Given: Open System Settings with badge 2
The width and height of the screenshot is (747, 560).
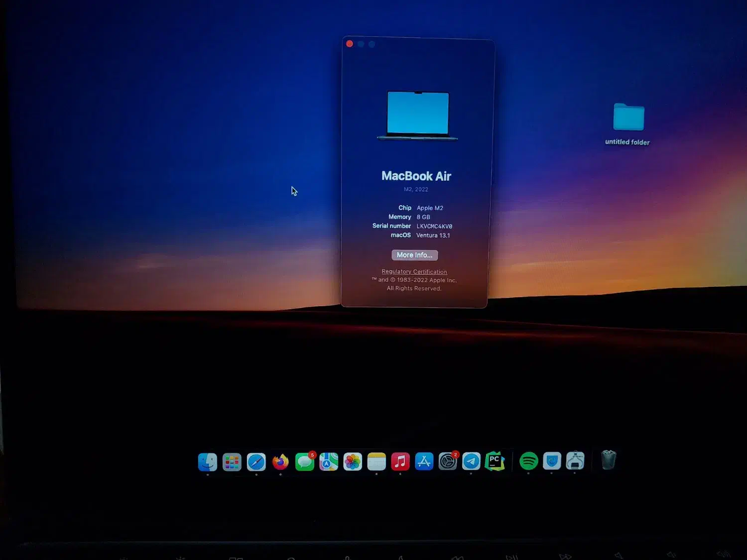Looking at the screenshot, I should [x=448, y=461].
